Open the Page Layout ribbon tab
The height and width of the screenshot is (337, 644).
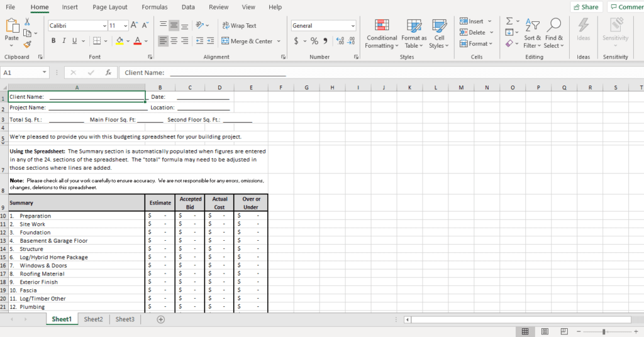[x=109, y=7]
